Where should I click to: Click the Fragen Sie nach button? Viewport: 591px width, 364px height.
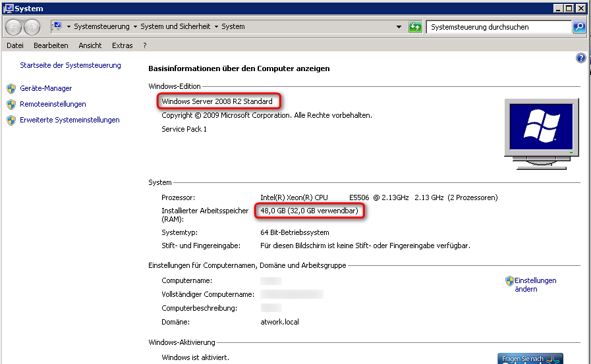[x=530, y=359]
